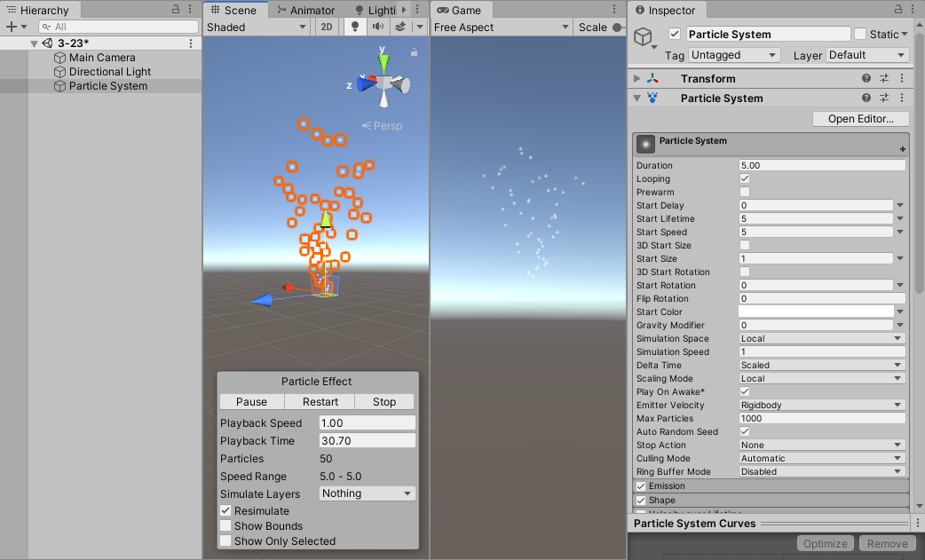This screenshot has width=925, height=560.
Task: Toggle the Looping checkbox
Action: pos(745,178)
